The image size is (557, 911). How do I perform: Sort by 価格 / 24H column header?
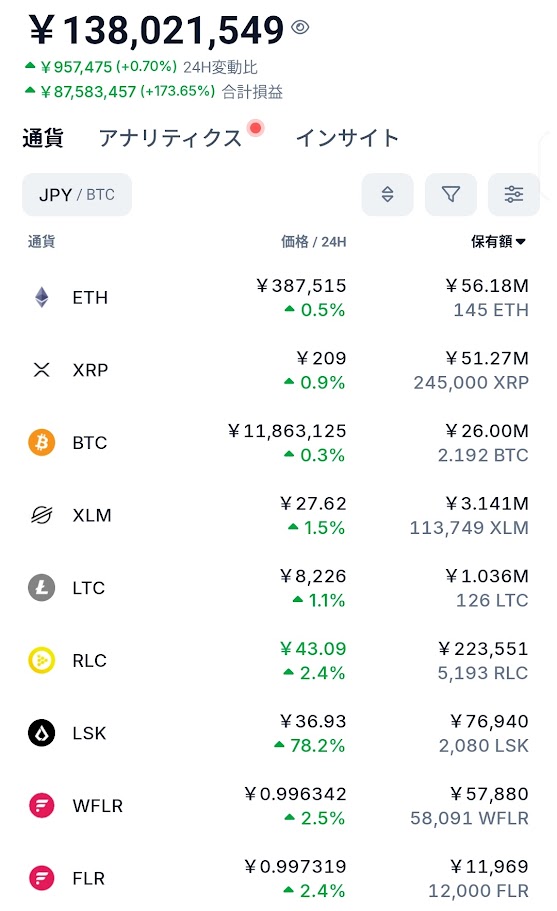(x=314, y=241)
